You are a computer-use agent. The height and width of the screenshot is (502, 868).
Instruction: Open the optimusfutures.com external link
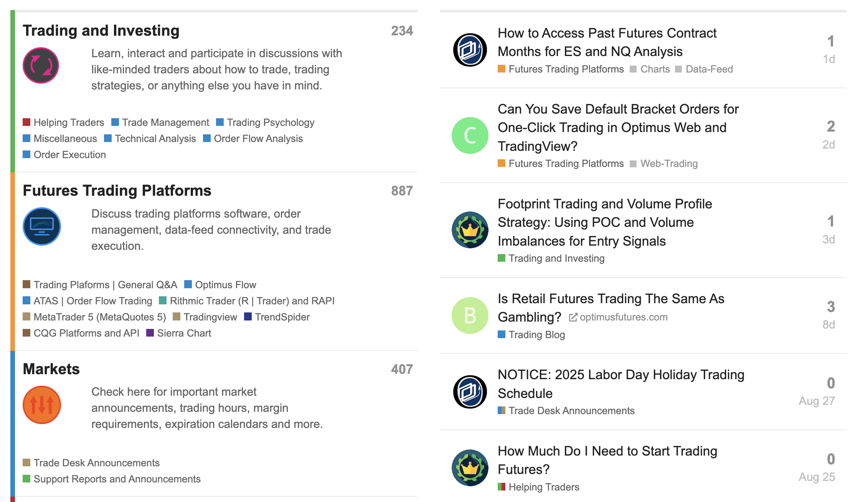(623, 317)
